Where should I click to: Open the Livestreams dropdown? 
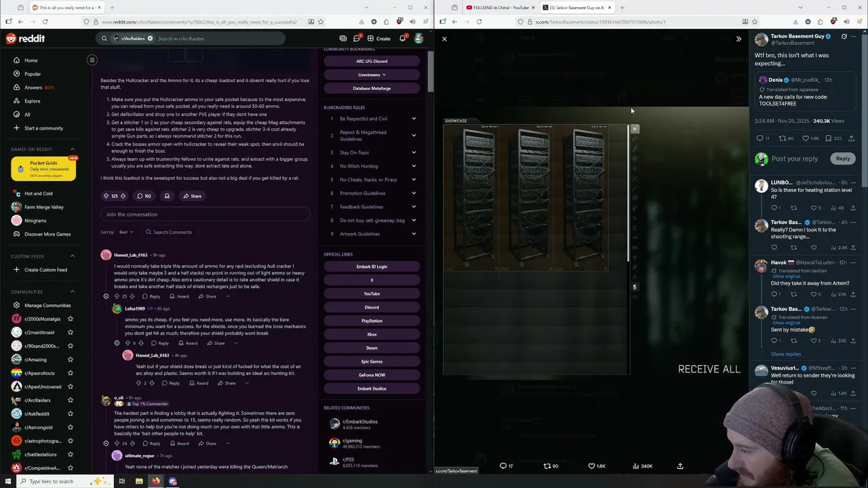click(x=372, y=75)
